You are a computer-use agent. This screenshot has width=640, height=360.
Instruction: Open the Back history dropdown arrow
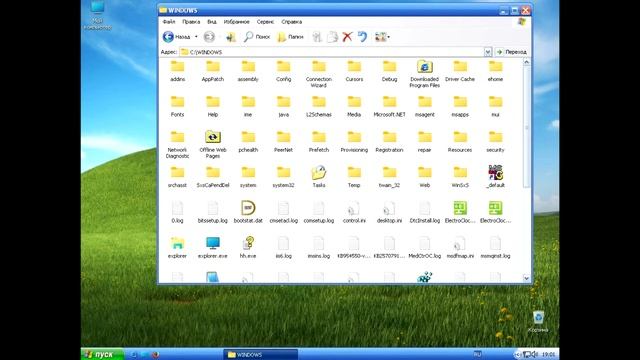pos(196,37)
